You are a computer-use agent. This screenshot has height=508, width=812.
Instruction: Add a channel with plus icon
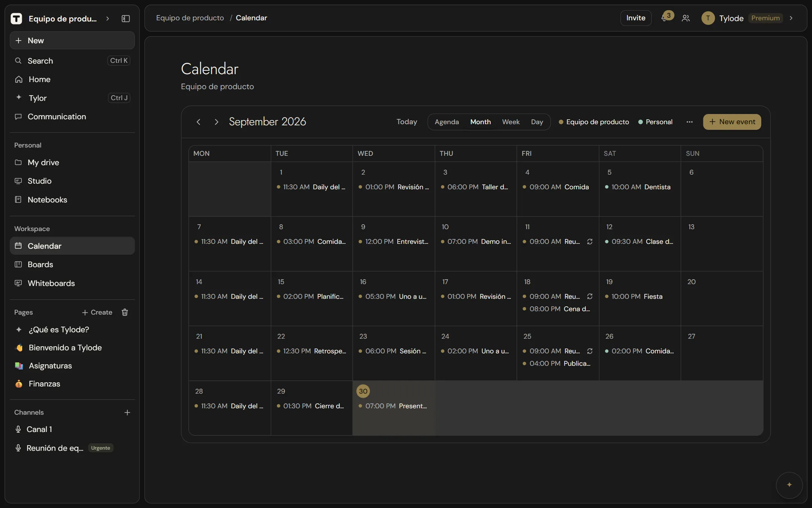[127, 412]
